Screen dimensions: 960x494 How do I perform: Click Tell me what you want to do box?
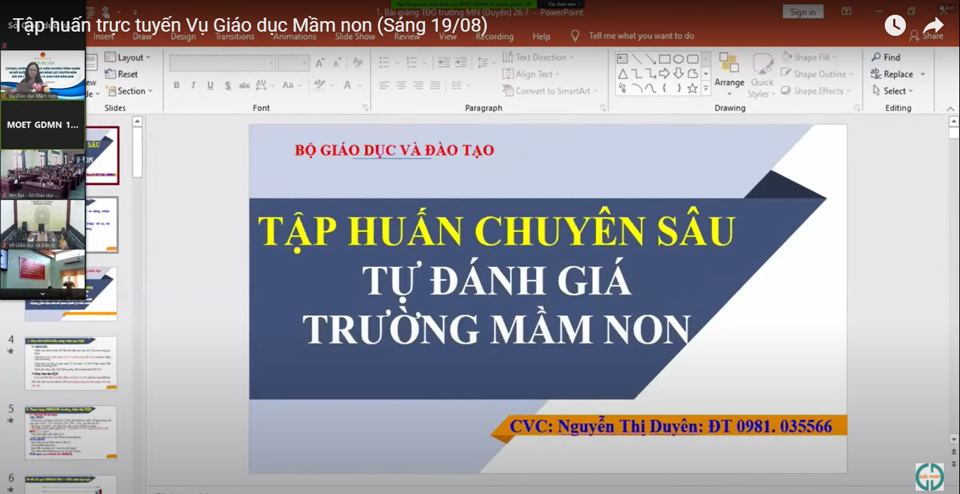pyautogui.click(x=640, y=36)
